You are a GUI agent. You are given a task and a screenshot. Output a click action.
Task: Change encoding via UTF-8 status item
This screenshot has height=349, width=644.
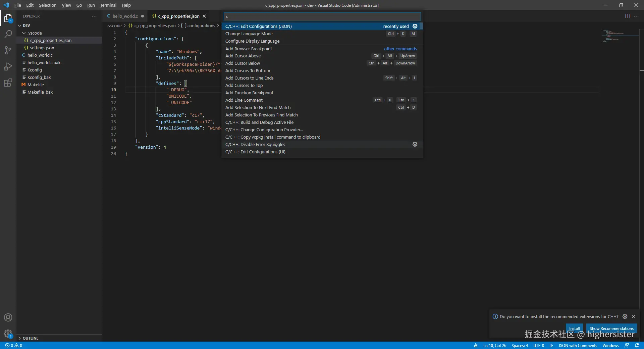tap(539, 345)
